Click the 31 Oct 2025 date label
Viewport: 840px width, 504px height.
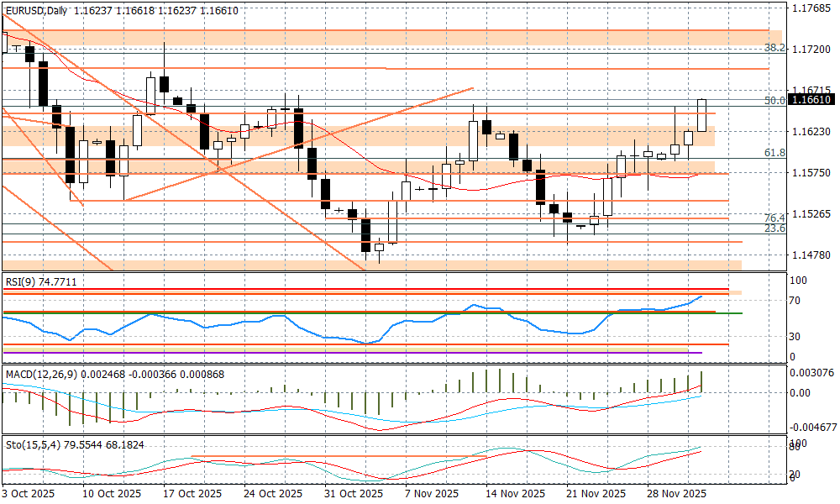(355, 494)
